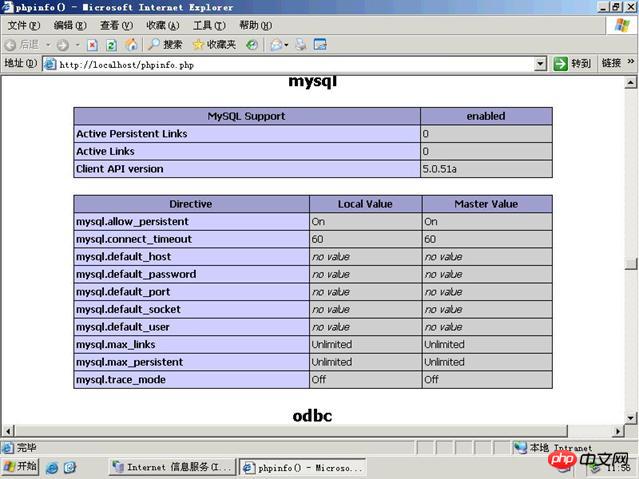
Task: Click the vertical scrollbar thumb
Action: click(x=631, y=263)
